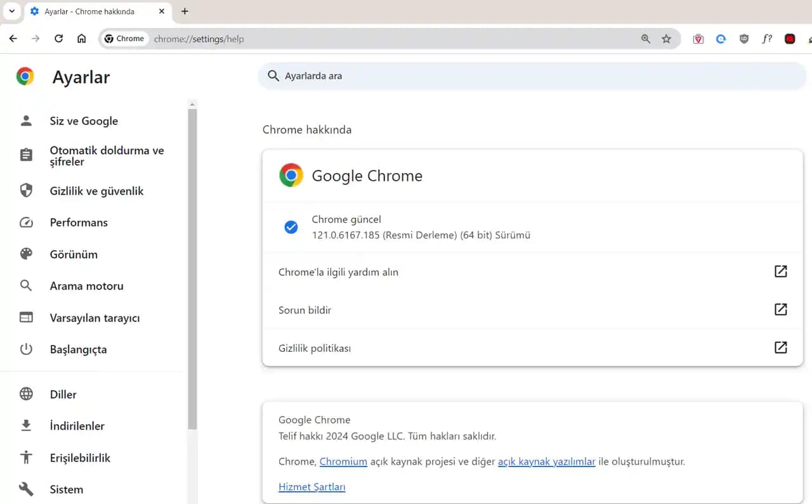
Task: Click Sorun bildir to report an issue
Action: (x=304, y=310)
